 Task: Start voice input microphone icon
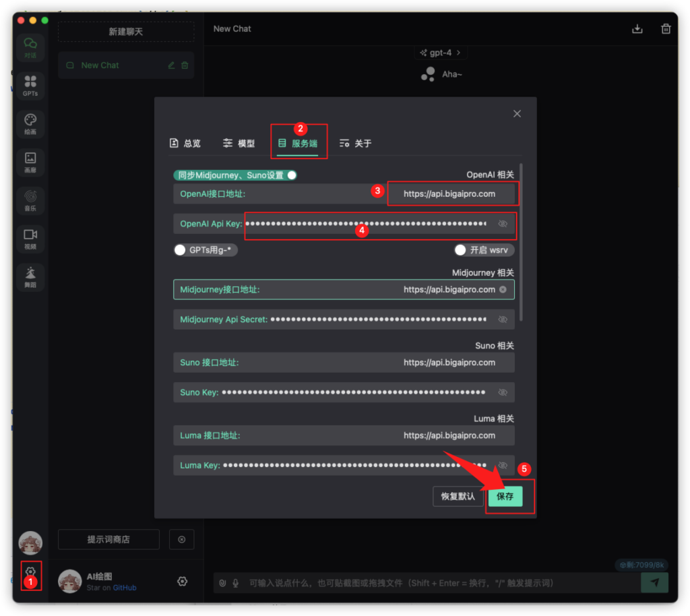[x=236, y=584]
